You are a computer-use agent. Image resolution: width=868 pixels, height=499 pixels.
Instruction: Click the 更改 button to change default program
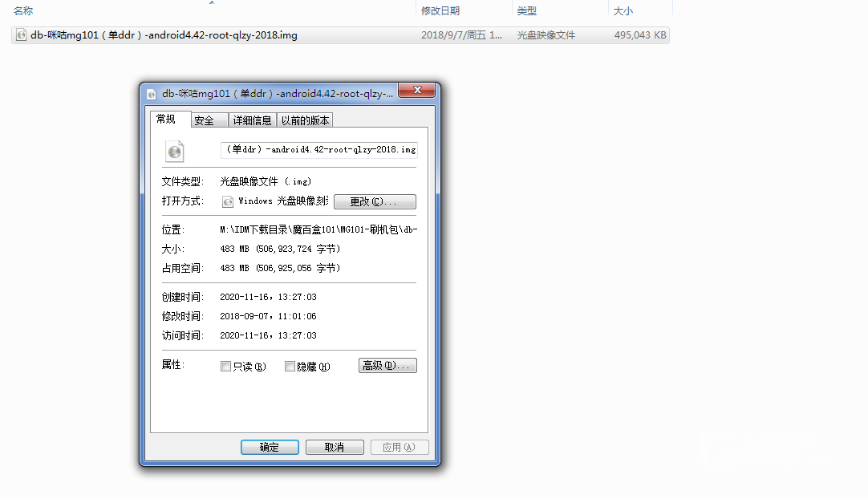(375, 201)
